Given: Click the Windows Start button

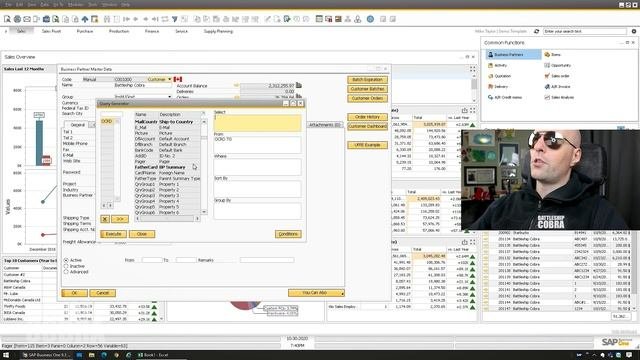Looking at the screenshot, I should [x=6, y=355].
